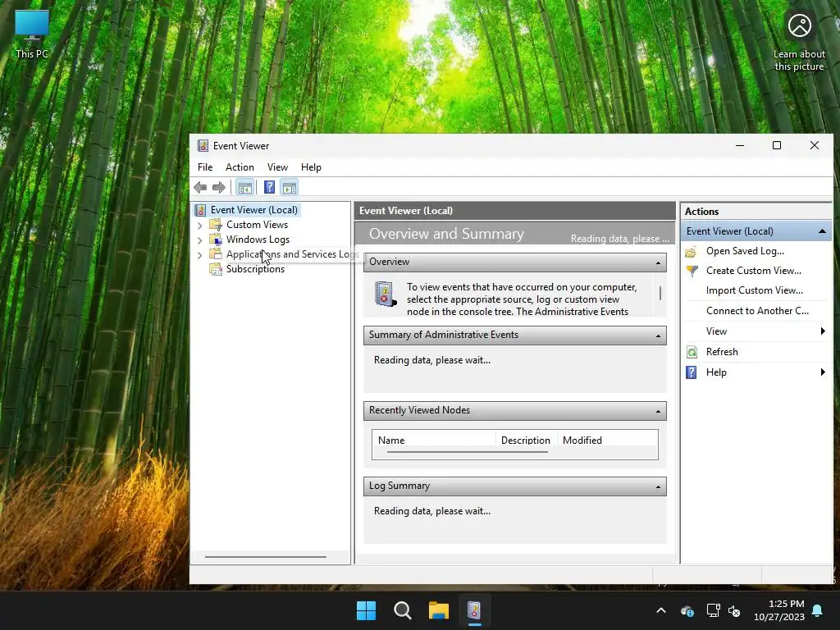The image size is (840, 630).
Task: Click the Learn about this picture icon
Action: (799, 42)
